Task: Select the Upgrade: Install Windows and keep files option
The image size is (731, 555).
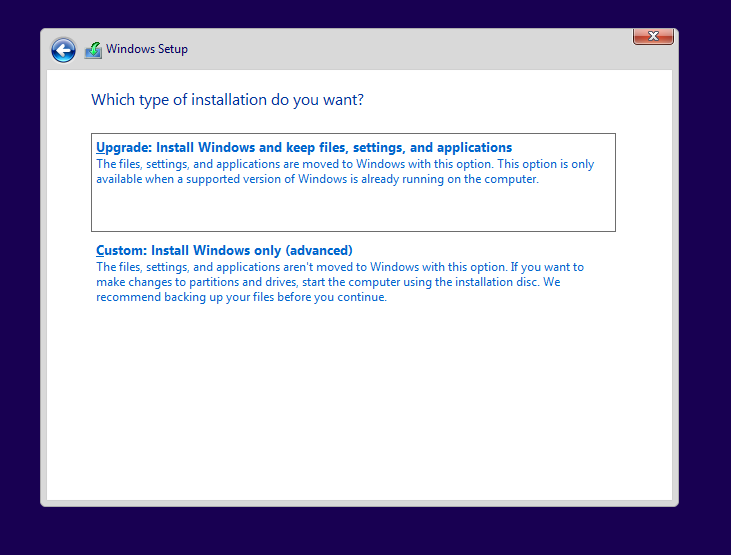Action: 304,148
